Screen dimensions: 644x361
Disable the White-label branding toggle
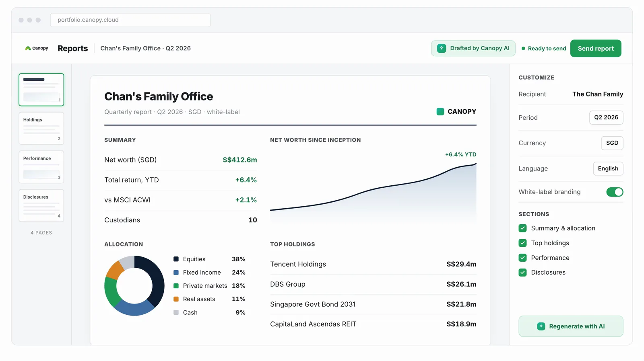615,192
